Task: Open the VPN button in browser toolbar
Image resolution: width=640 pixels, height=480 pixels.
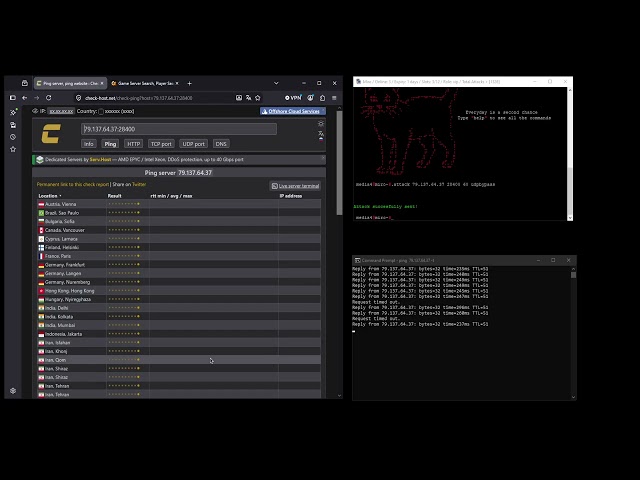Action: (293, 98)
